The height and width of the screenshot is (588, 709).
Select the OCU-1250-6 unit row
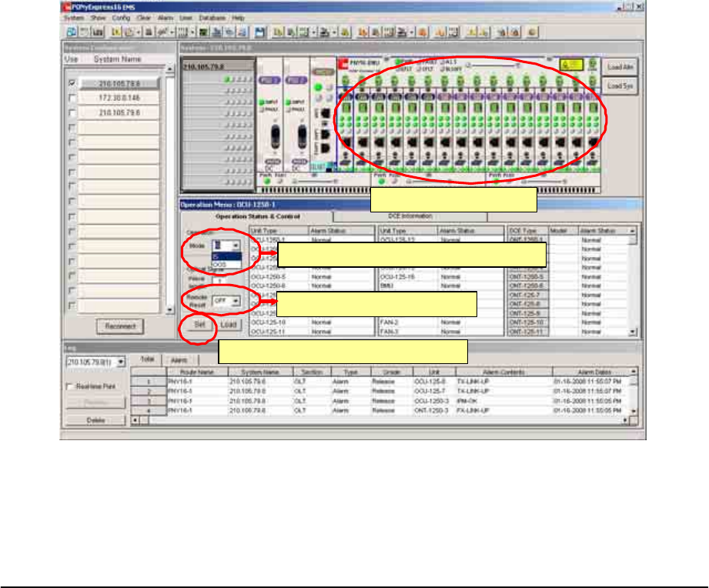click(x=312, y=286)
